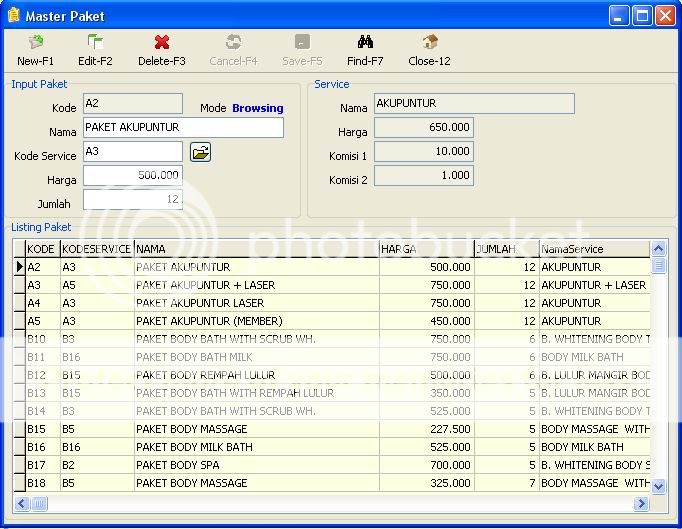Image resolution: width=682 pixels, height=529 pixels.
Task: Minimize the Master Paket window
Action: point(618,16)
